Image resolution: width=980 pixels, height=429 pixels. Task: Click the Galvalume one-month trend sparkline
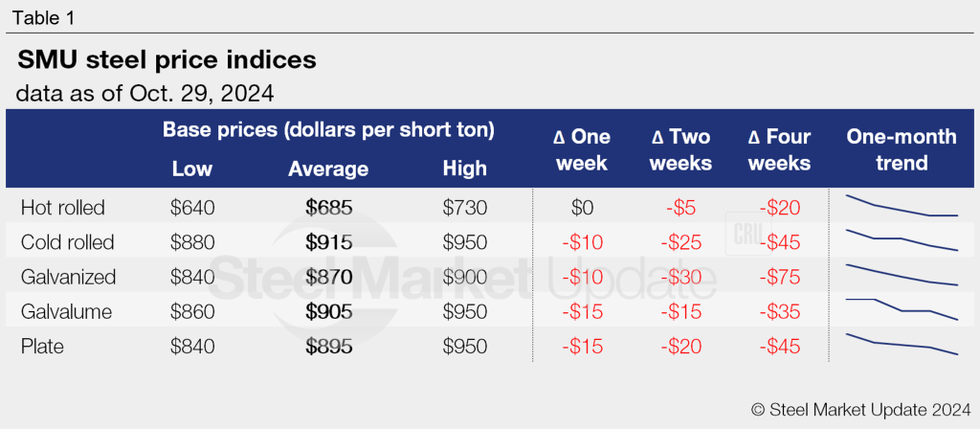(x=902, y=309)
